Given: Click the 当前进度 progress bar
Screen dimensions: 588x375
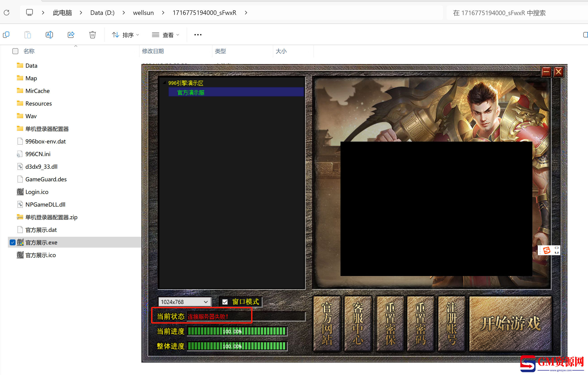Looking at the screenshot, I should [x=237, y=331].
